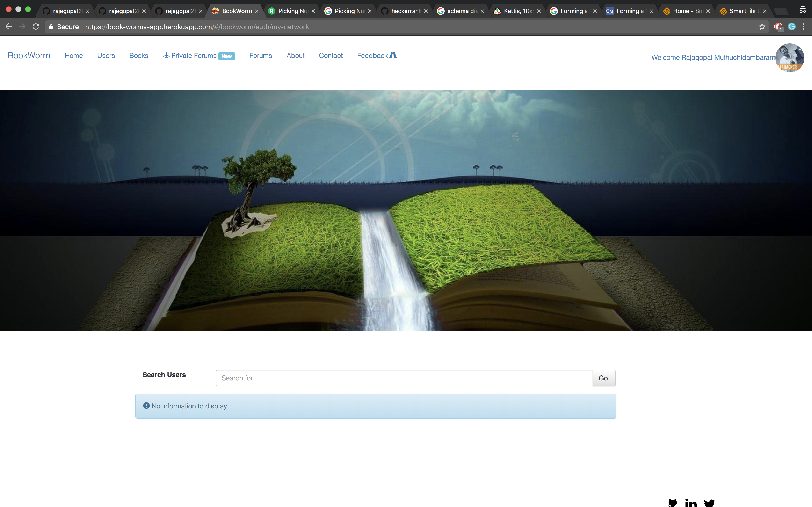Open the Chrome three-dot menu
The width and height of the screenshot is (812, 507).
coord(803,27)
